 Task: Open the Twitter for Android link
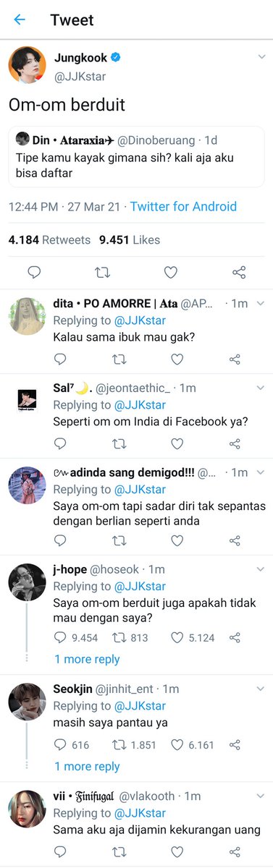click(x=183, y=206)
